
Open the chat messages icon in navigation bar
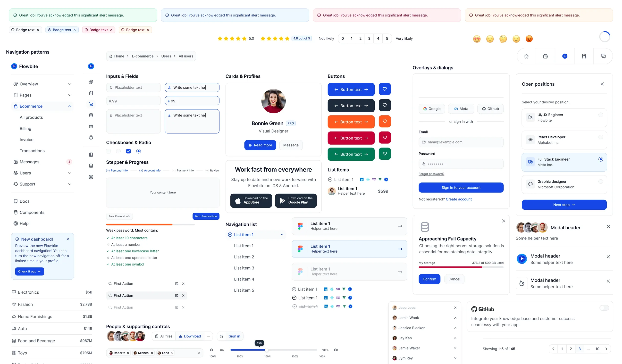(603, 56)
